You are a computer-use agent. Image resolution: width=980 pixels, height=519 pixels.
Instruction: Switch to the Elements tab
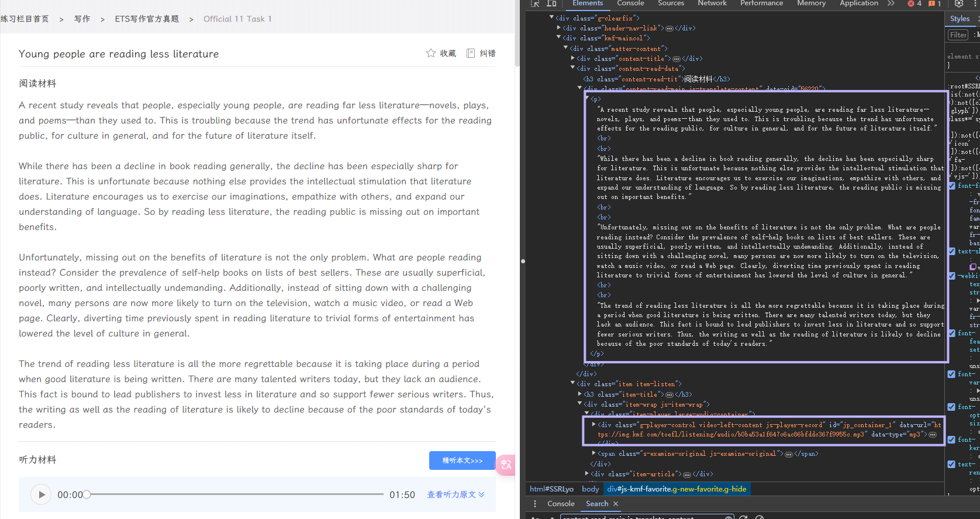click(x=588, y=4)
